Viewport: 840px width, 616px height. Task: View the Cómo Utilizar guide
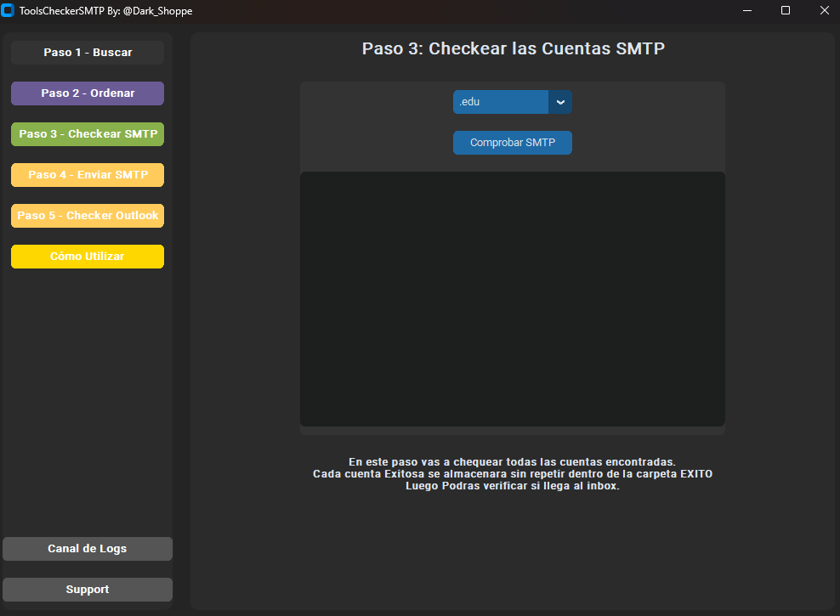tap(87, 257)
